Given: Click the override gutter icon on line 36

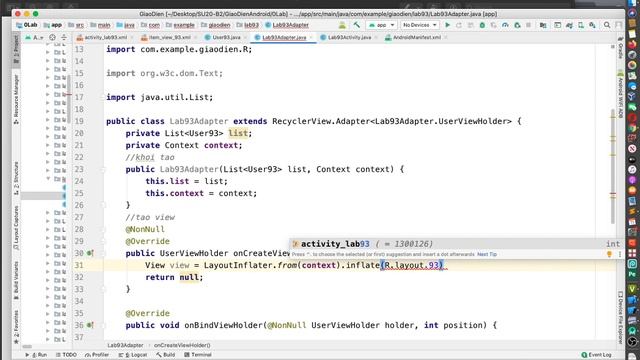Looking at the screenshot, I should point(90,325).
